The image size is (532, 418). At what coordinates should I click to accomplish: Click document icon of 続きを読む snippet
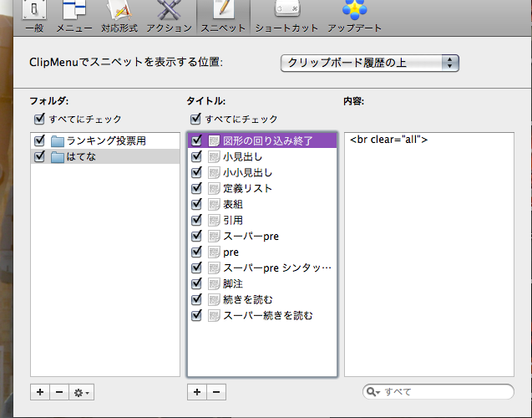(x=214, y=300)
